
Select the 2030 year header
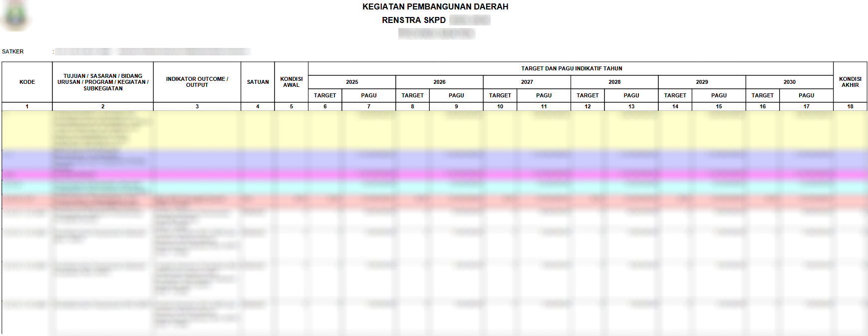[x=789, y=82]
